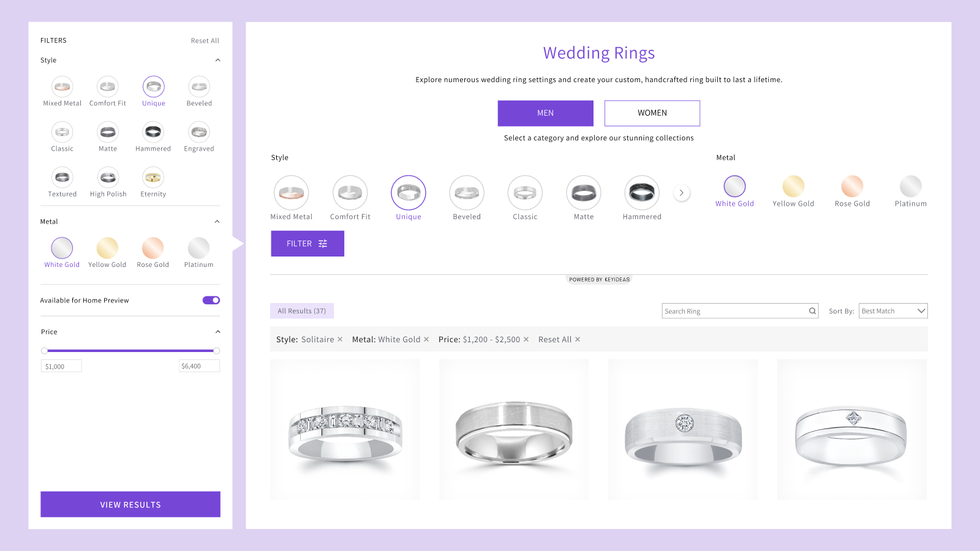Image resolution: width=980 pixels, height=551 pixels.
Task: Select the MEN category tab
Action: [x=545, y=113]
